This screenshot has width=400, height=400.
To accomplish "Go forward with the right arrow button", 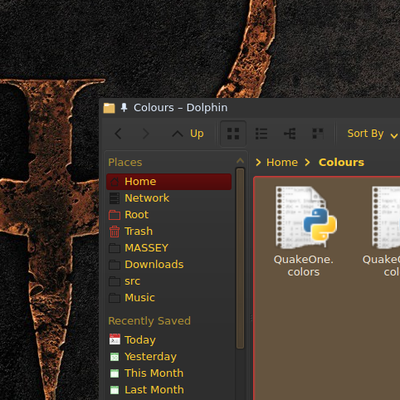I will (x=146, y=134).
